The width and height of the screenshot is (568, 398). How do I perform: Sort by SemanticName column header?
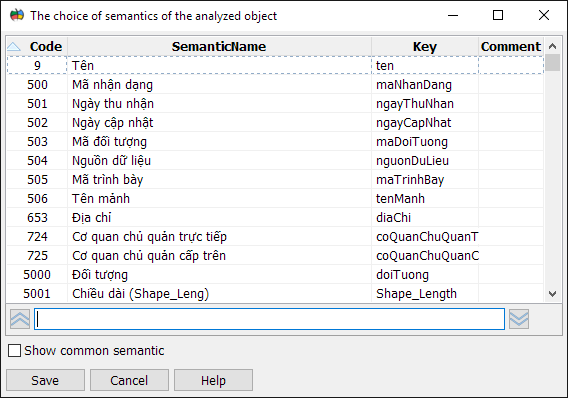coord(219,46)
